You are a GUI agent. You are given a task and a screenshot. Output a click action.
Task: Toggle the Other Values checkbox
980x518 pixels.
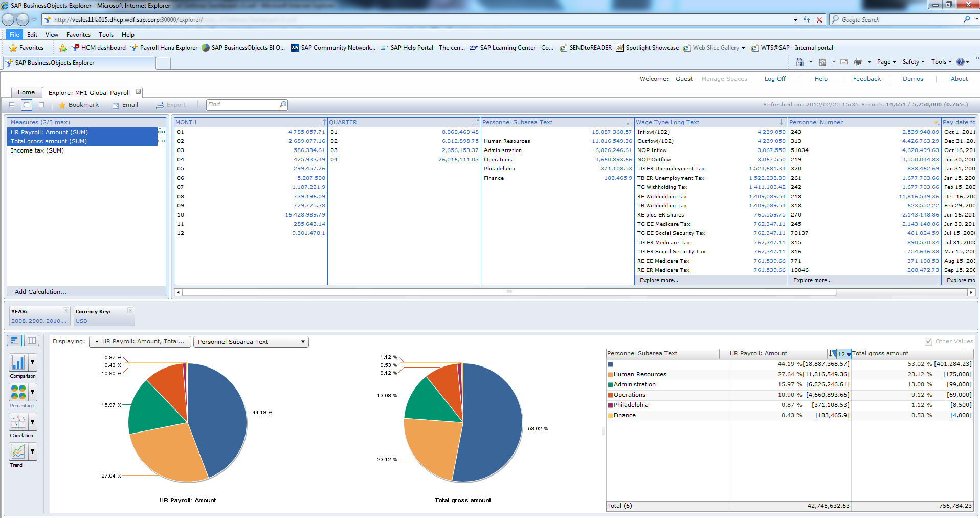pyautogui.click(x=928, y=341)
